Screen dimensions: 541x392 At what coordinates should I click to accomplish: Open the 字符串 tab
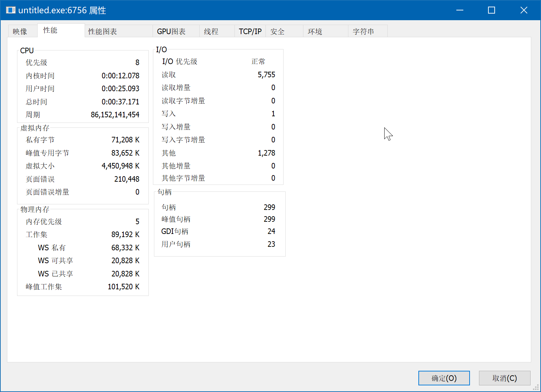coord(363,31)
